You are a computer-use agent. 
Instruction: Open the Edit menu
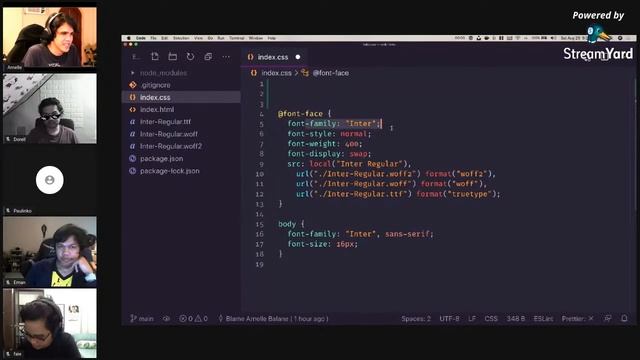point(164,38)
